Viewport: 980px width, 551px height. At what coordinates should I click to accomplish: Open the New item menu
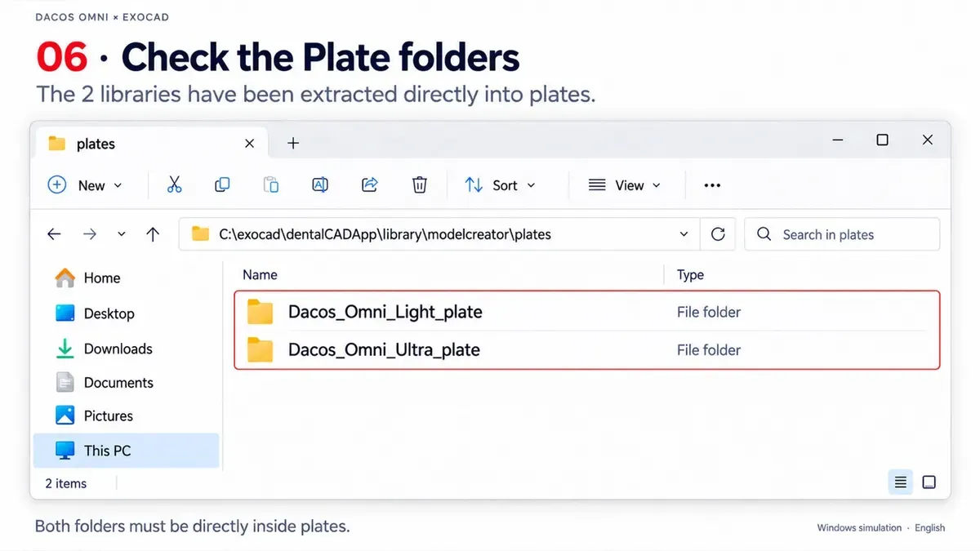[x=85, y=185]
